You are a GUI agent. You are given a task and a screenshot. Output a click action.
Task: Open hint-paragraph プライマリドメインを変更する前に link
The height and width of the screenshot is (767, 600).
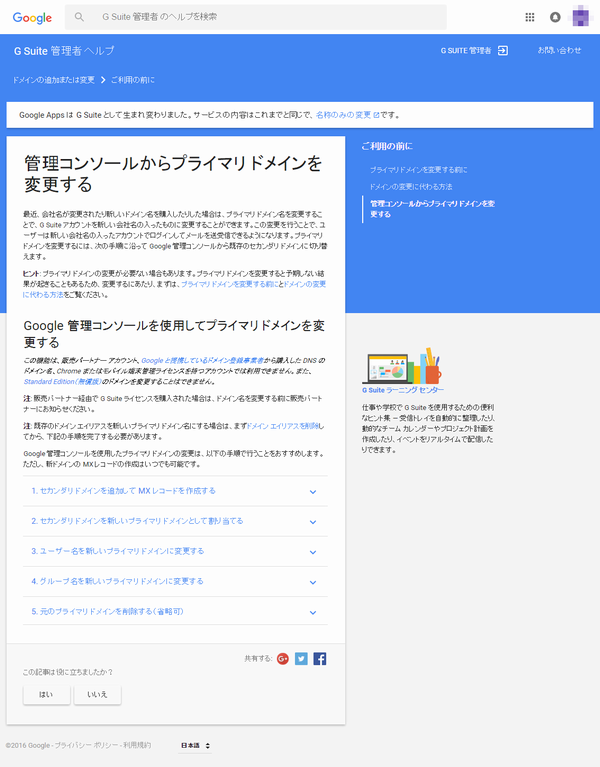[x=229, y=284]
